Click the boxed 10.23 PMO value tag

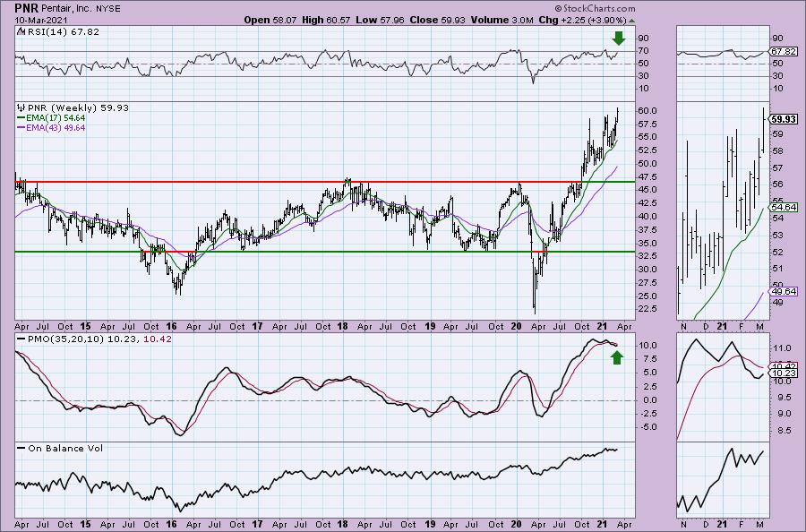click(x=784, y=373)
